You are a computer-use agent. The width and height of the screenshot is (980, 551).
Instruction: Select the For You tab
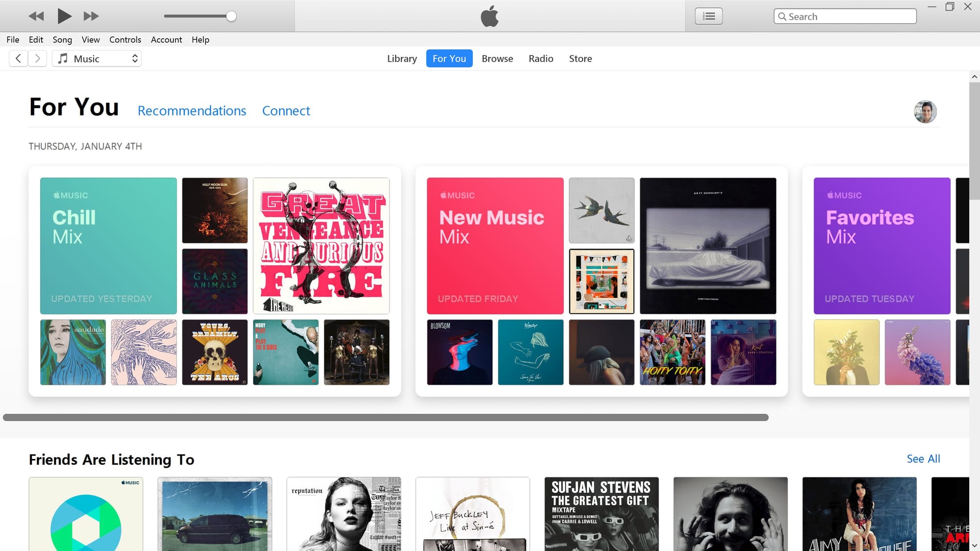coord(449,59)
